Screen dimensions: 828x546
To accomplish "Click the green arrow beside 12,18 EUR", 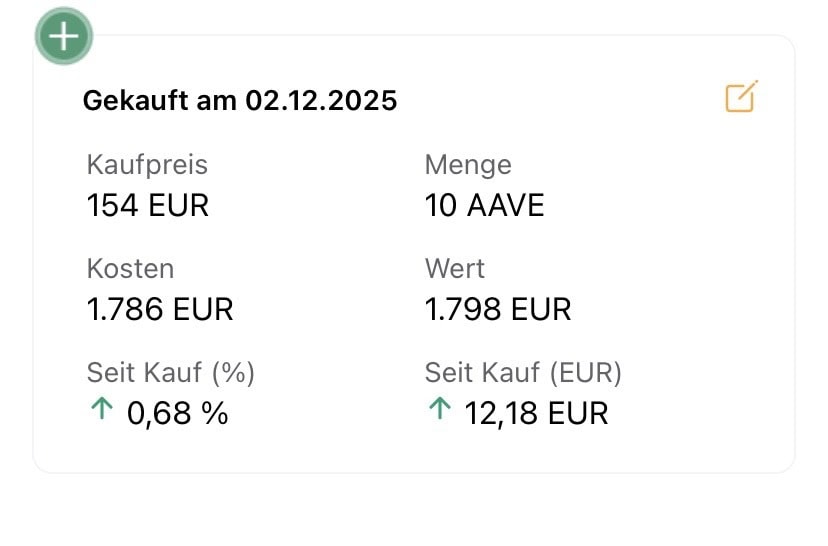I will click(438, 410).
